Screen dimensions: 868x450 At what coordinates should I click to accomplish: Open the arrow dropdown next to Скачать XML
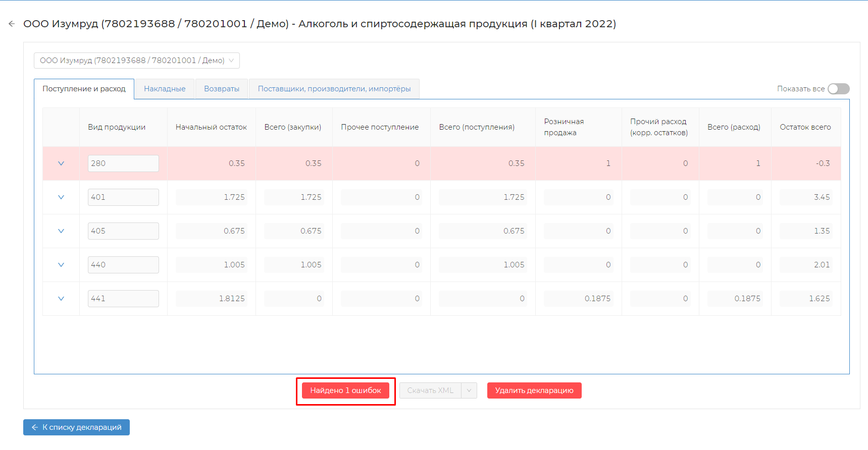(469, 390)
